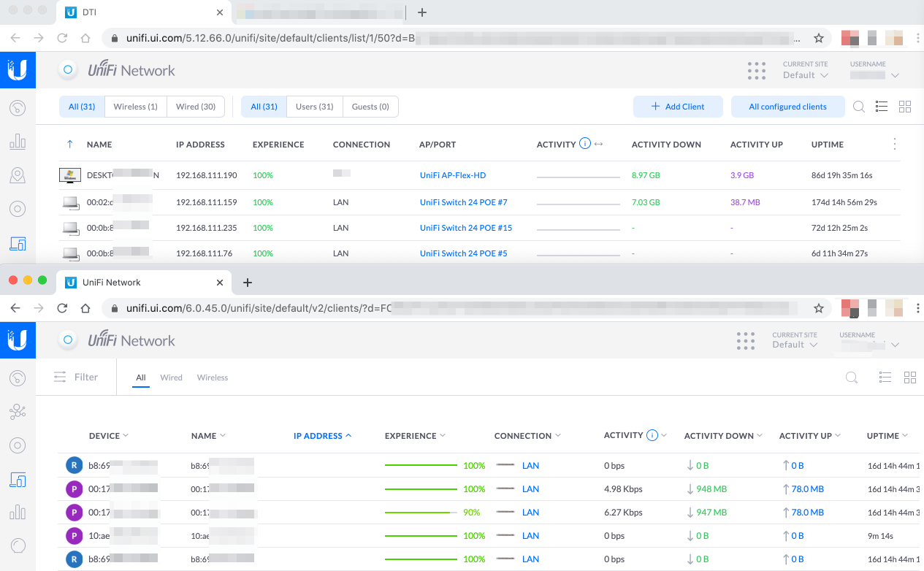Switch to All tab in bottom window

(141, 378)
